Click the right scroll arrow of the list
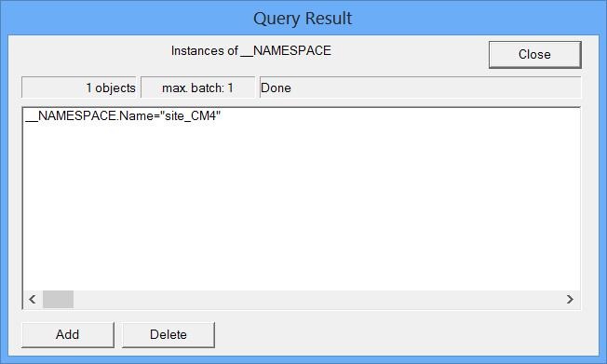Screen dimensions: 607x364 (x=570, y=300)
